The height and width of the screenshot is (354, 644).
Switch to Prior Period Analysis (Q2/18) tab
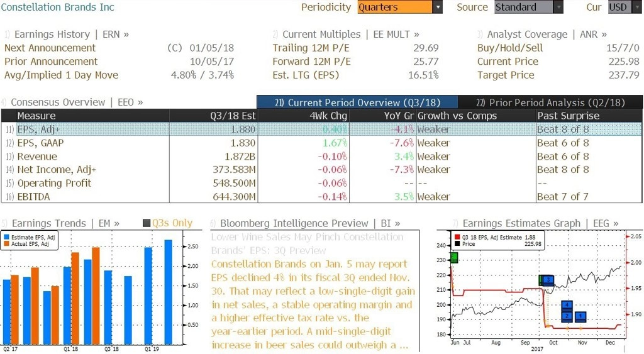click(x=550, y=102)
